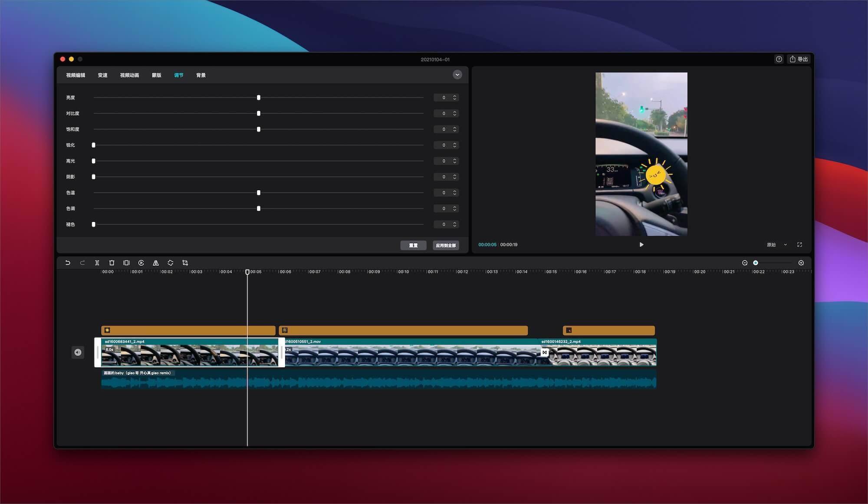The width and height of the screenshot is (868, 504).
Task: Rotate the clip with the rotate icon
Action: [170, 263]
